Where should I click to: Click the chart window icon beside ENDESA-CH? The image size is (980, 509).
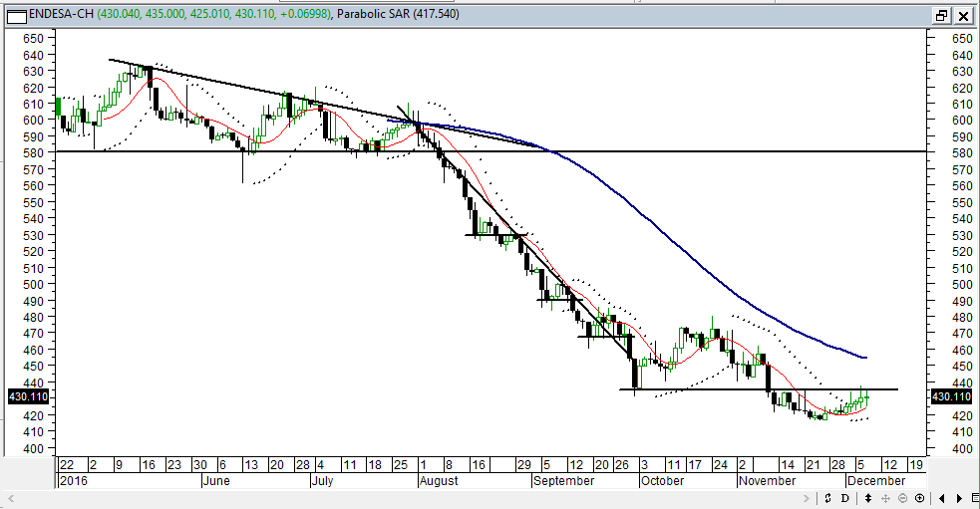tap(16, 16)
